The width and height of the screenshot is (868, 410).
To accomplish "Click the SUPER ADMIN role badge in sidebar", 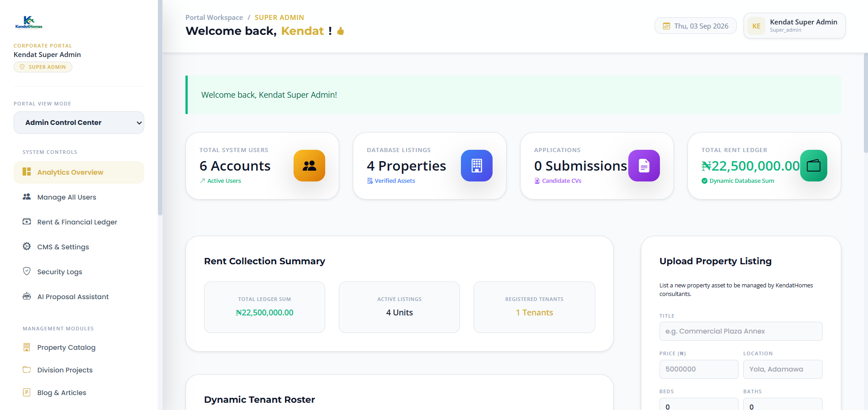I will point(43,67).
